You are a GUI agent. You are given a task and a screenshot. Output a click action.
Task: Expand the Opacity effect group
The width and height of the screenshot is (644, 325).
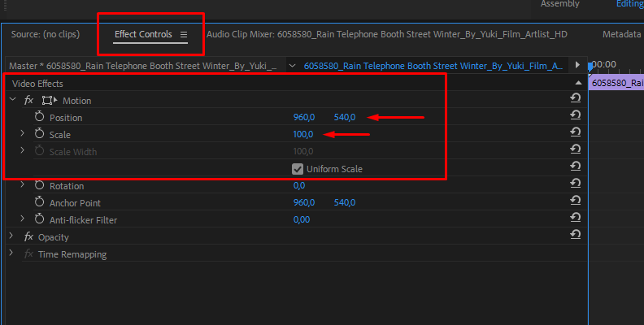[x=11, y=236]
